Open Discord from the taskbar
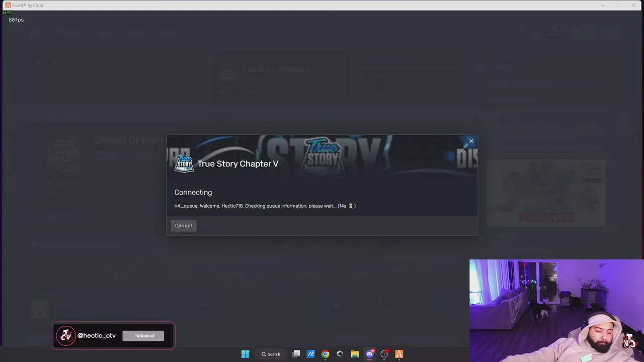644x362 pixels. [x=370, y=354]
